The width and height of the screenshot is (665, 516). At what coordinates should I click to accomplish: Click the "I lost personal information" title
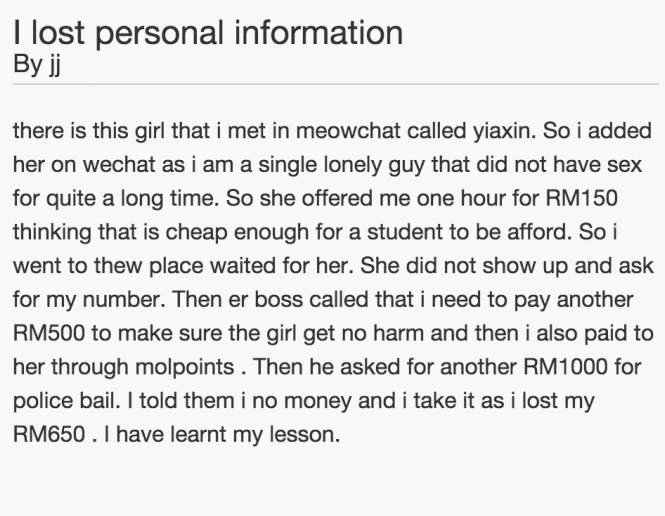208,31
